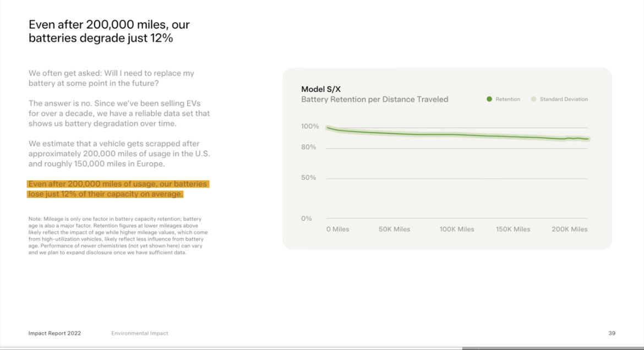This screenshot has width=644, height=350.
Task: Click the gray Standard Deviation legend dot
Action: [533, 99]
